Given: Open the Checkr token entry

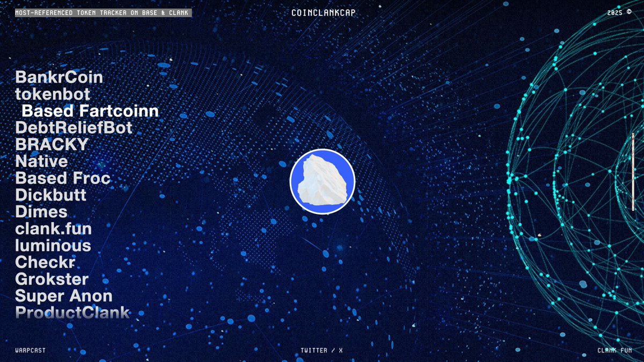Looking at the screenshot, I should pos(45,262).
